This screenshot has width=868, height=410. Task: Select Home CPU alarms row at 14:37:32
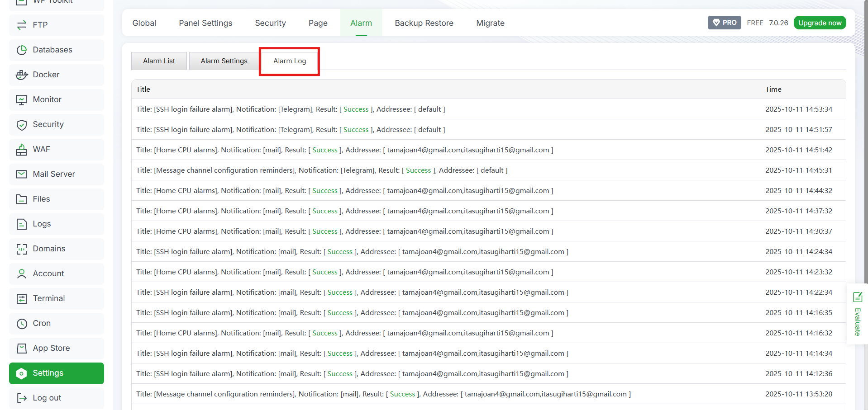click(488, 211)
